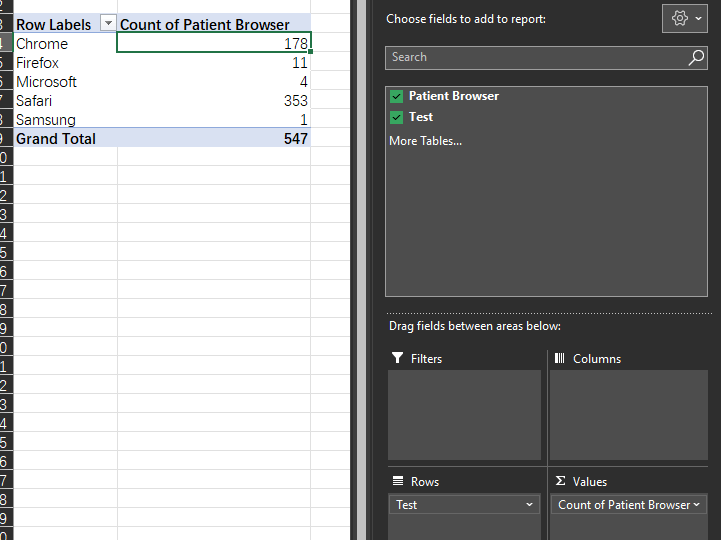The image size is (721, 540).
Task: Select the Firefox row label cell
Action: click(x=65, y=63)
